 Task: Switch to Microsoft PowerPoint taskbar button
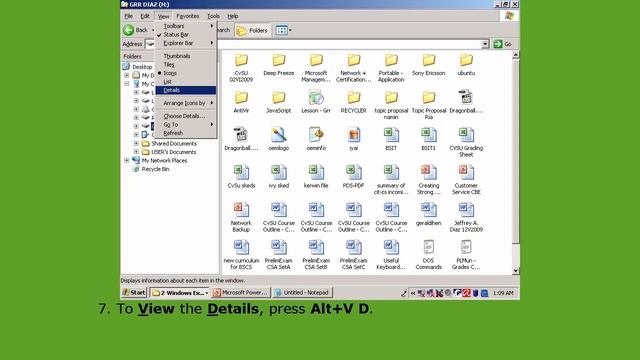tap(241, 293)
